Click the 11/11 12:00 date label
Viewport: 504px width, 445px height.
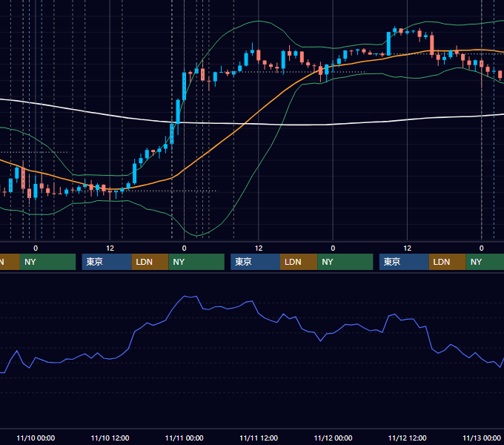pyautogui.click(x=259, y=438)
